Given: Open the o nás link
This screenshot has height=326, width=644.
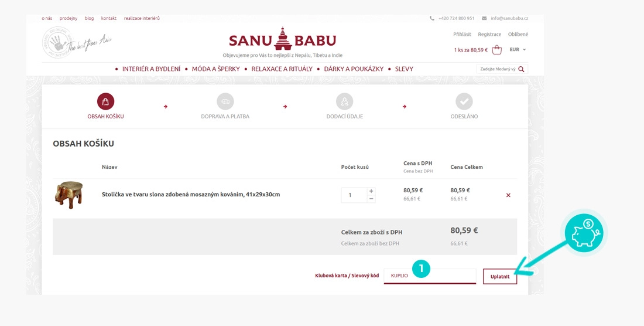Looking at the screenshot, I should pyautogui.click(x=47, y=19).
